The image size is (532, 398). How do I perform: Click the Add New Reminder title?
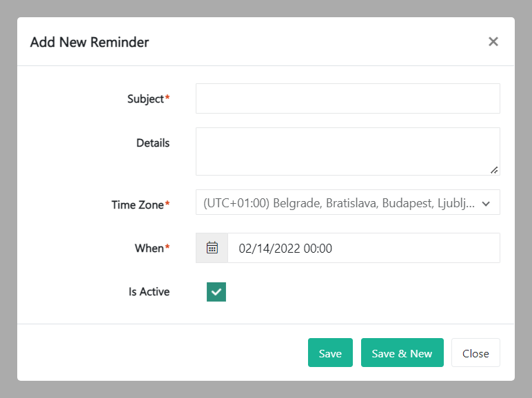point(90,42)
